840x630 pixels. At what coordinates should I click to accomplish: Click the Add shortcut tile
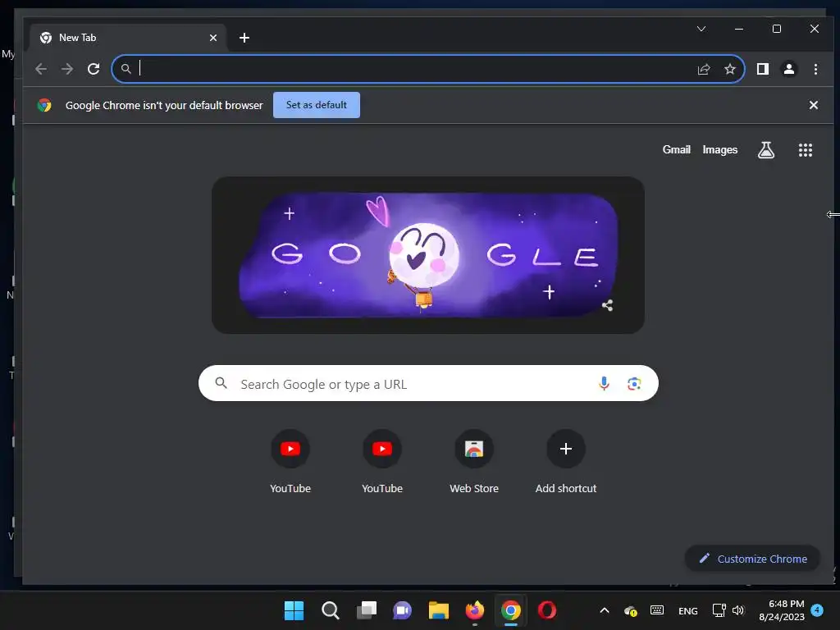tap(566, 462)
